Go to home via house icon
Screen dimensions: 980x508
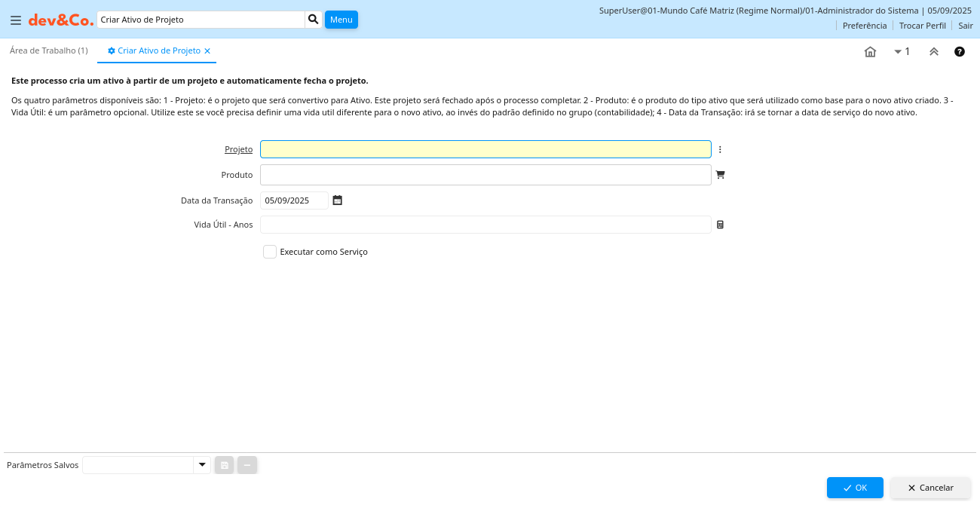[870, 52]
